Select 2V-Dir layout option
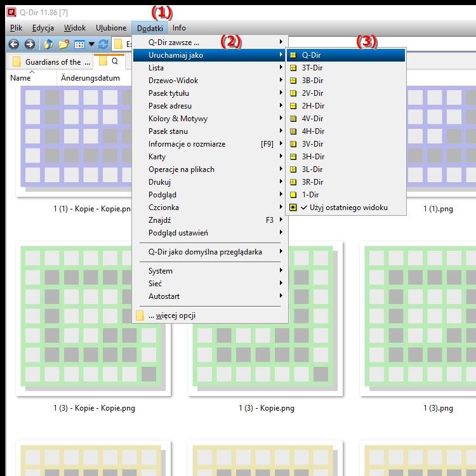The height and width of the screenshot is (476, 476). pos(346,93)
